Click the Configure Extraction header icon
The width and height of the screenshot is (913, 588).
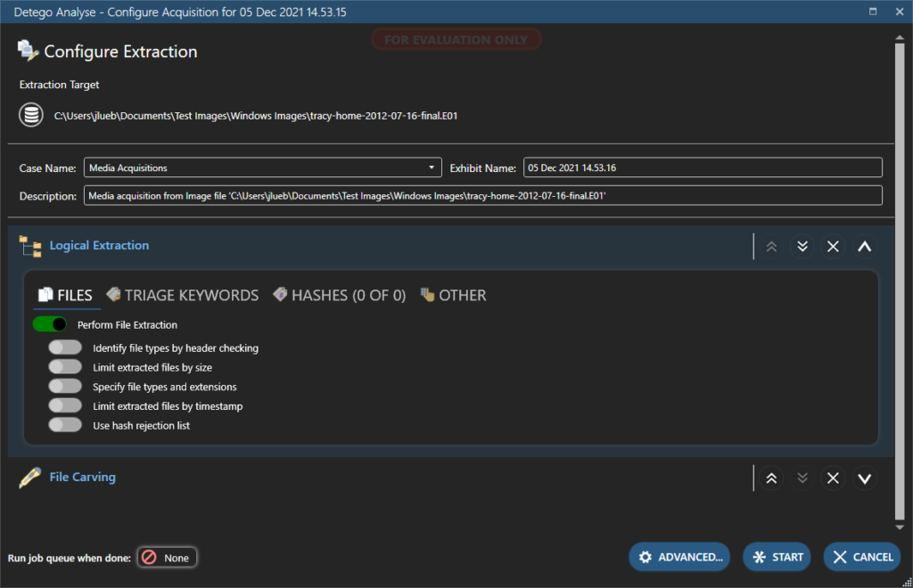coord(28,51)
